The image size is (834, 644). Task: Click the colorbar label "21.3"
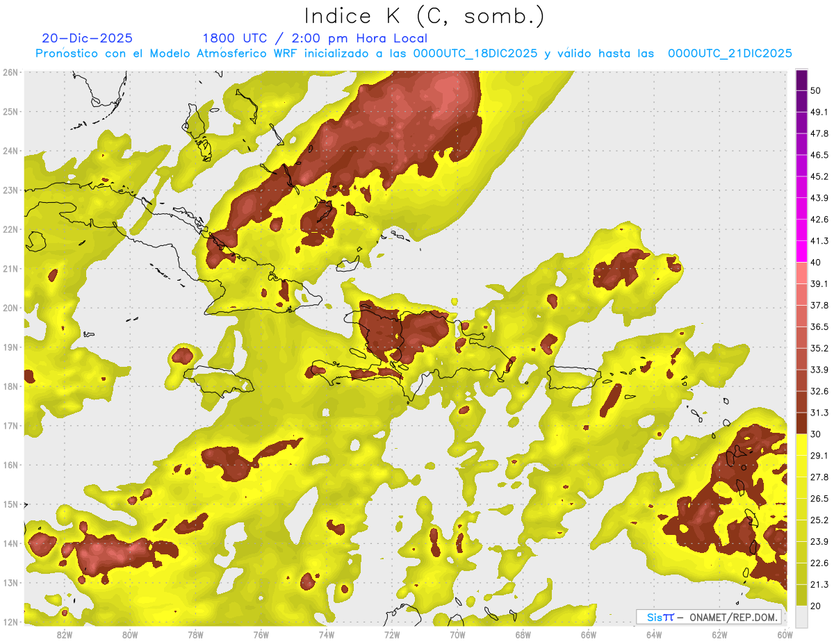point(819,584)
